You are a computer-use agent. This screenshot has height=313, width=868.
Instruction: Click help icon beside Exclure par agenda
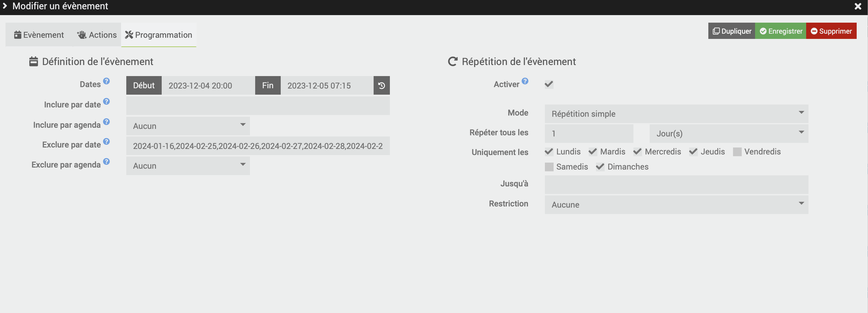(x=107, y=161)
